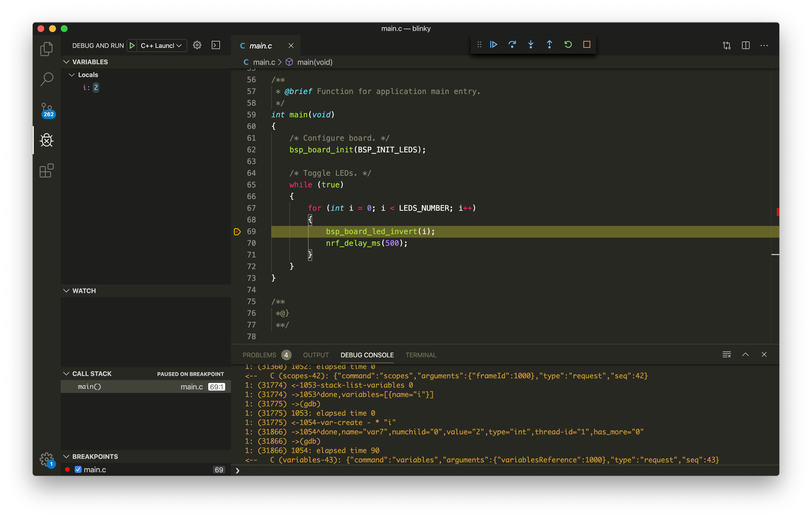Screen dimensions: 812x519
Task: Restart the debug session
Action: click(568, 44)
